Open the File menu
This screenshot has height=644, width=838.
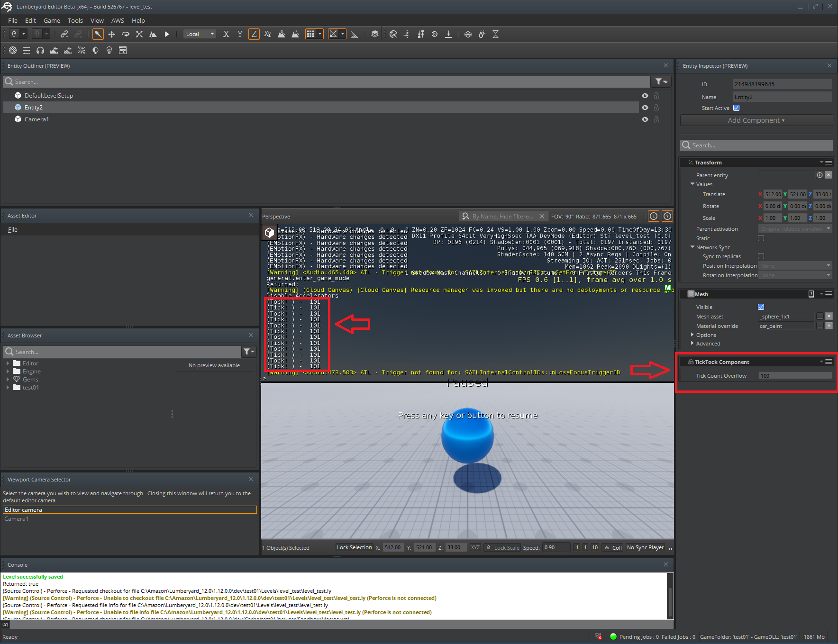[x=13, y=20]
